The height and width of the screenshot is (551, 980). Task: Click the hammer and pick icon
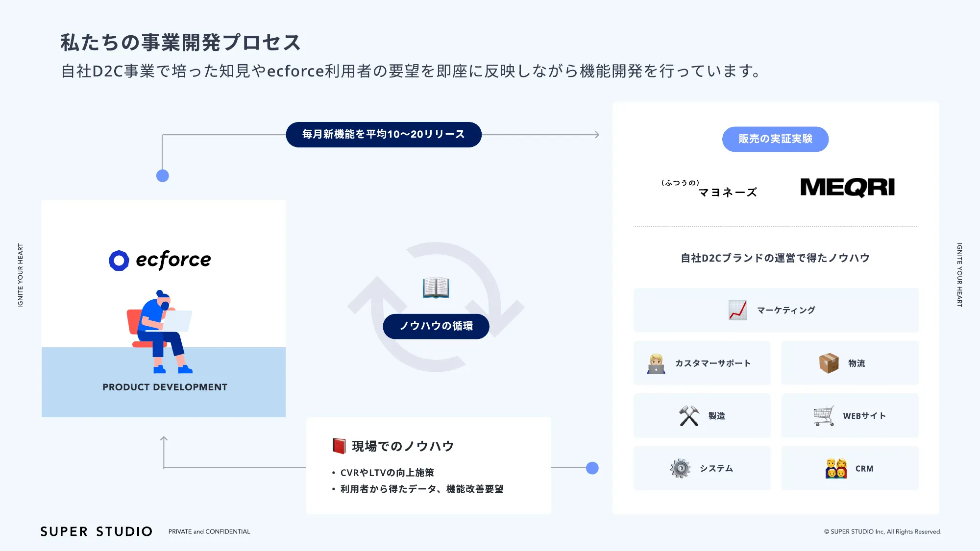click(689, 416)
